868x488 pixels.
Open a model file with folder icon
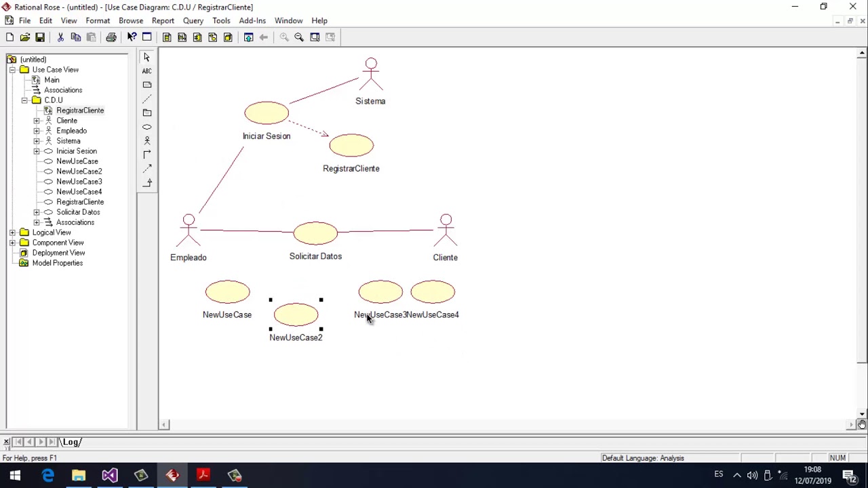pos(25,37)
